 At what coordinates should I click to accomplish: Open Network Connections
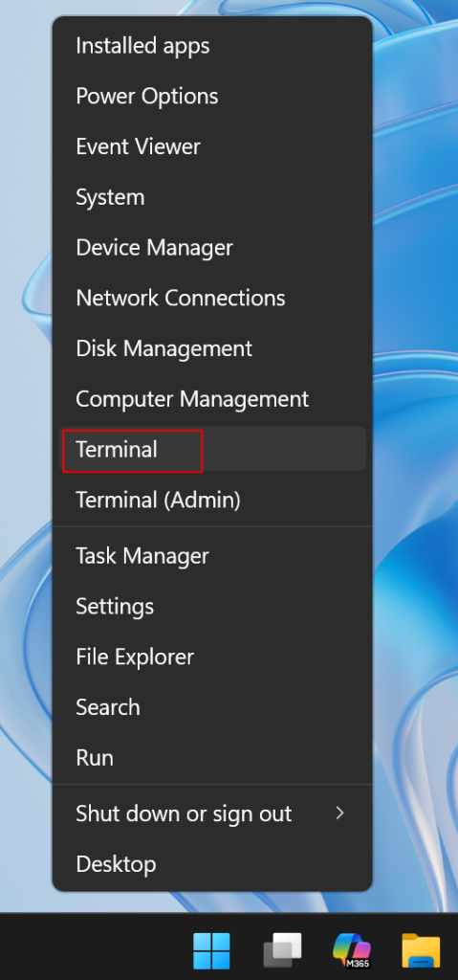coord(212,299)
